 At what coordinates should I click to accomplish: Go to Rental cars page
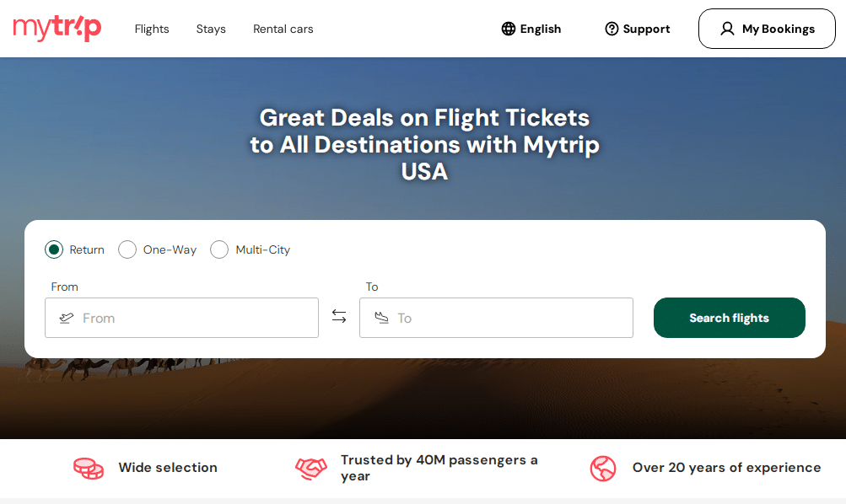coord(283,29)
